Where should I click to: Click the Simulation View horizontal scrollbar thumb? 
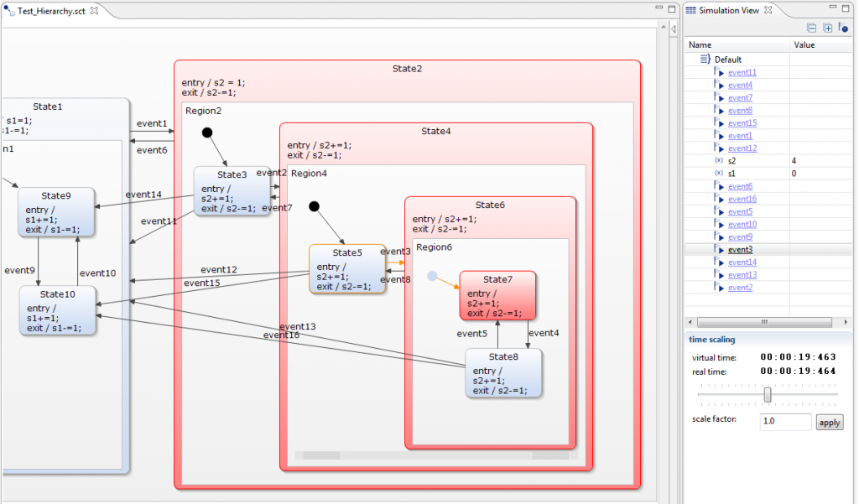pyautogui.click(x=764, y=322)
